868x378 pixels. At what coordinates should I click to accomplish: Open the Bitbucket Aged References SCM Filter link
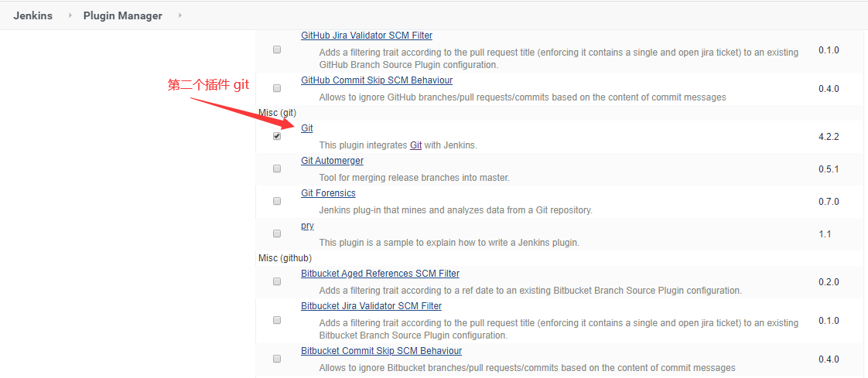(380, 274)
